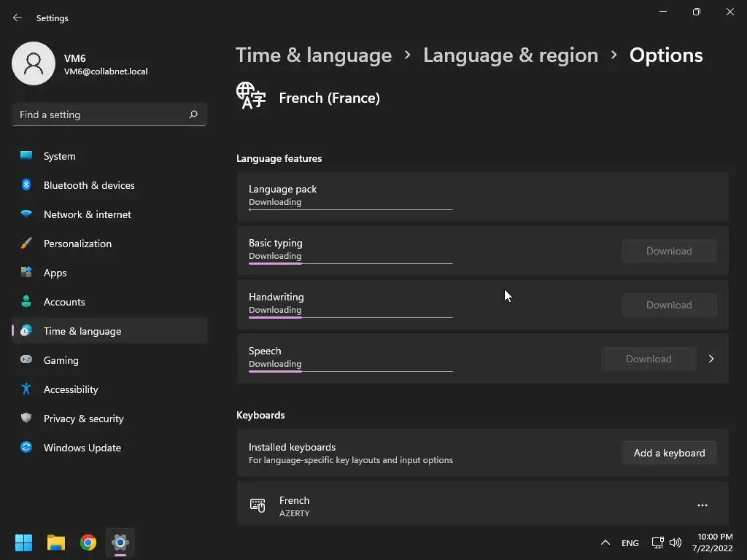
Task: Open File Explorer from the taskbar
Action: (x=56, y=542)
